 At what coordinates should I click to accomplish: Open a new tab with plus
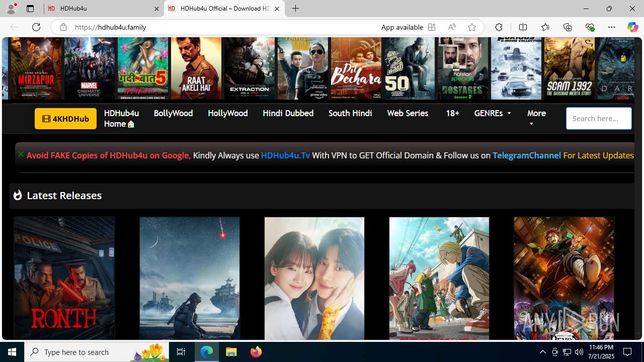point(296,9)
